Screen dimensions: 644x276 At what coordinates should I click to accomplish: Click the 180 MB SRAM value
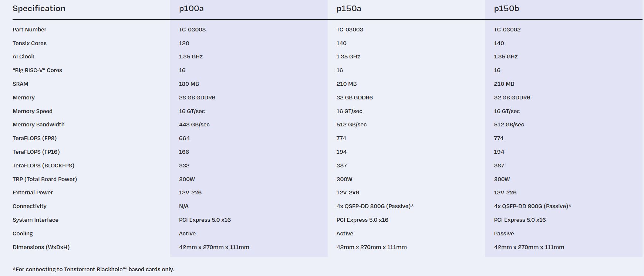189,84
